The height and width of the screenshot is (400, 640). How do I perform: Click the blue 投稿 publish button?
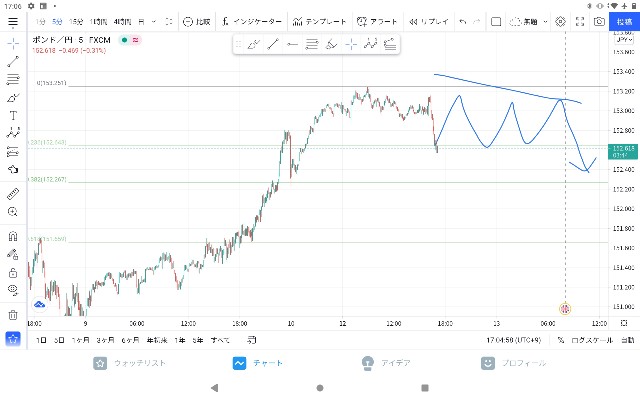point(624,22)
